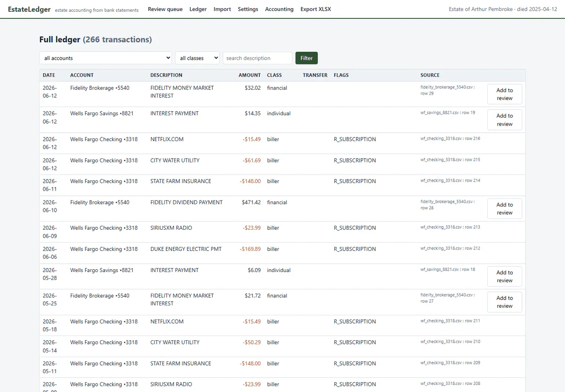This screenshot has height=392, width=565.
Task: Click the 2026-06-10 date cell
Action: 50,206
